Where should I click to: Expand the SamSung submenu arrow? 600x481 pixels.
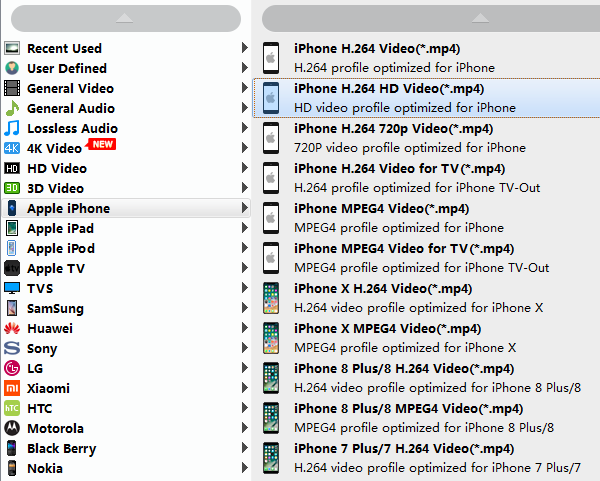coord(245,308)
